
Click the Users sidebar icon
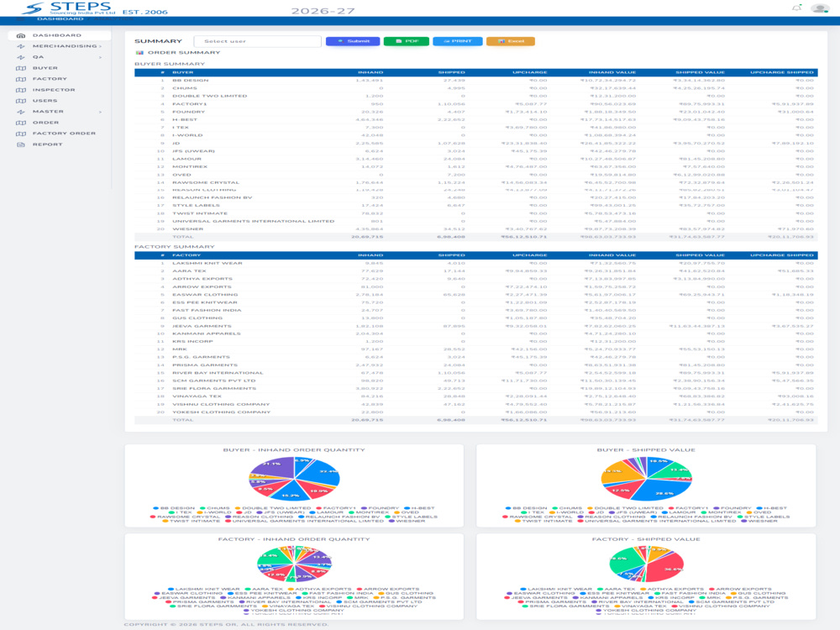[x=21, y=101]
